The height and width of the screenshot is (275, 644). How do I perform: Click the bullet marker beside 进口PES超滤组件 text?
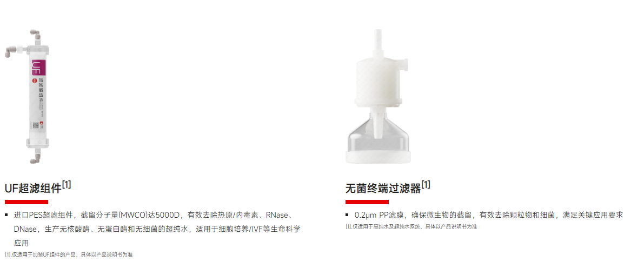coord(6,215)
